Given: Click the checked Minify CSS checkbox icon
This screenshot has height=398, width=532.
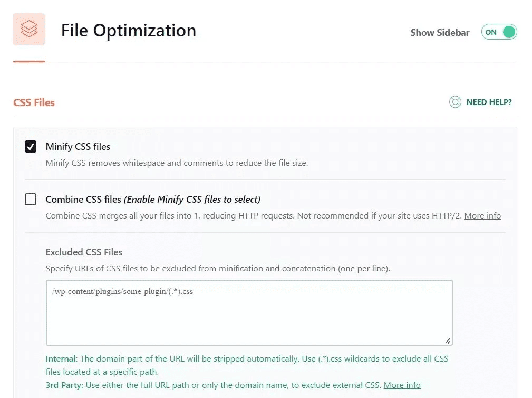Looking at the screenshot, I should pyautogui.click(x=30, y=146).
